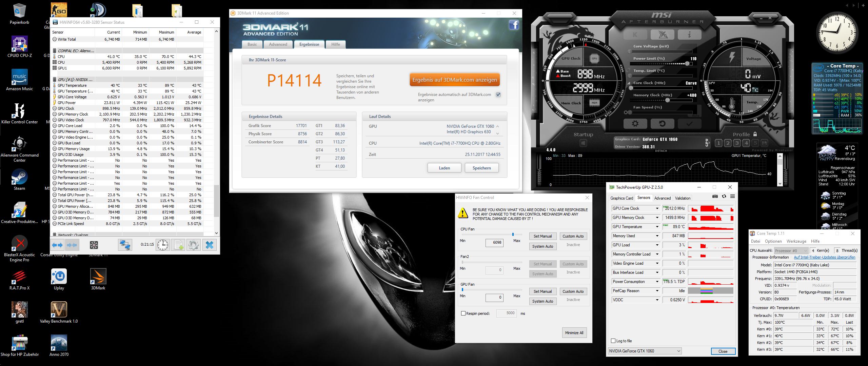
Task: Open MSI Afterburner info i button
Action: tap(689, 35)
